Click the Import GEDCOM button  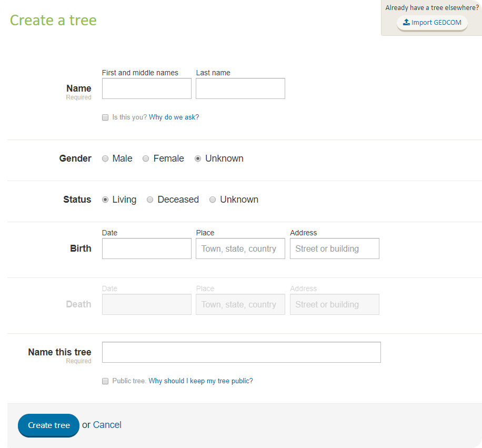coord(432,23)
